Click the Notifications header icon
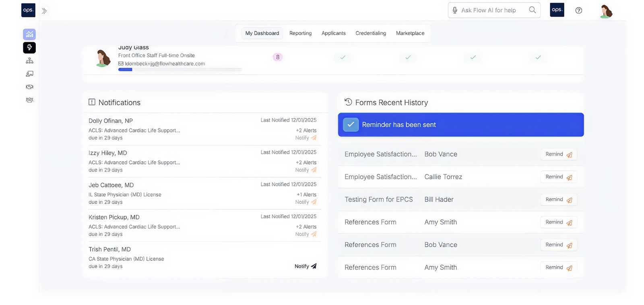This screenshot has width=644, height=305. point(92,102)
